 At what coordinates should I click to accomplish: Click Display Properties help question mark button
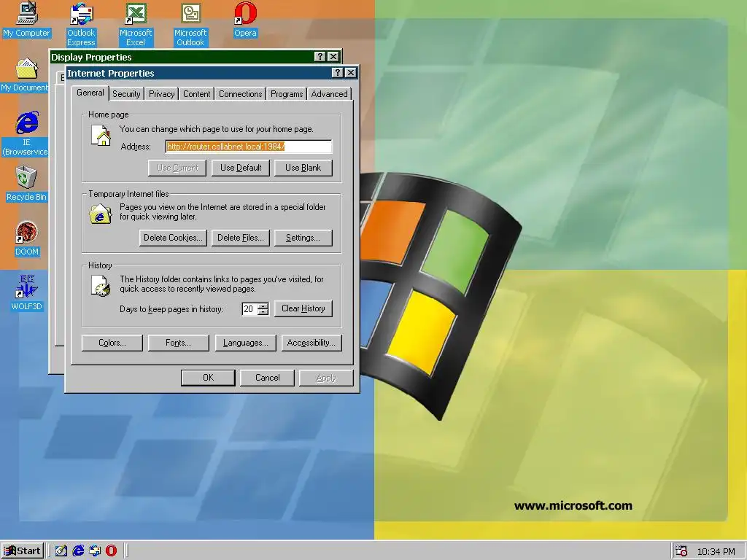click(320, 57)
